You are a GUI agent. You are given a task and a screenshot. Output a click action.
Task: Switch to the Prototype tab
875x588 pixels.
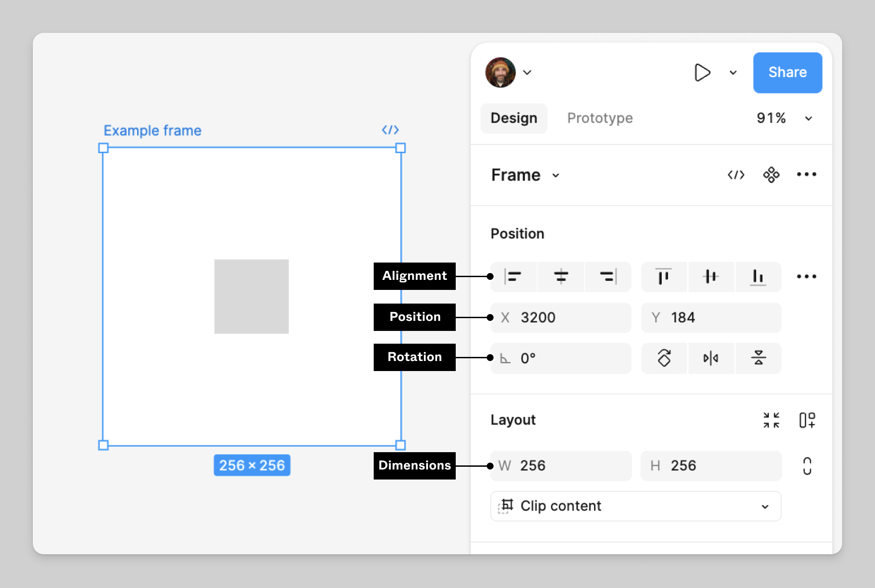click(600, 119)
